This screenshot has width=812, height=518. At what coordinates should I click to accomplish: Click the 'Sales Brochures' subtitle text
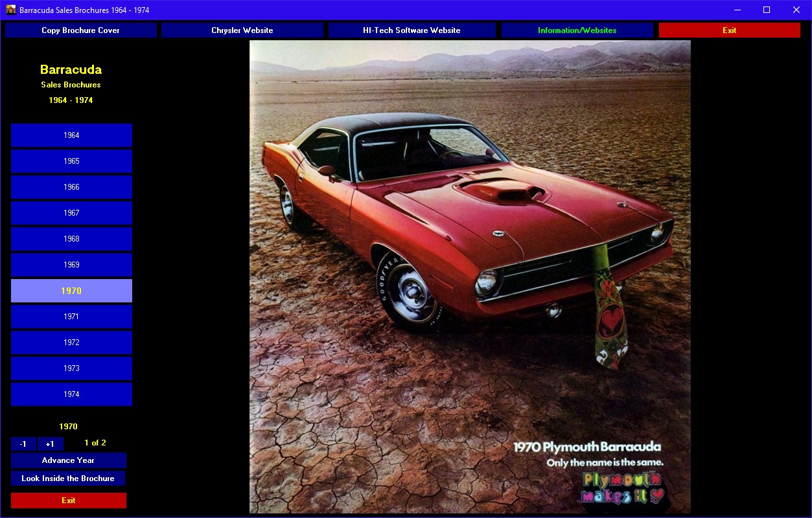[x=71, y=85]
